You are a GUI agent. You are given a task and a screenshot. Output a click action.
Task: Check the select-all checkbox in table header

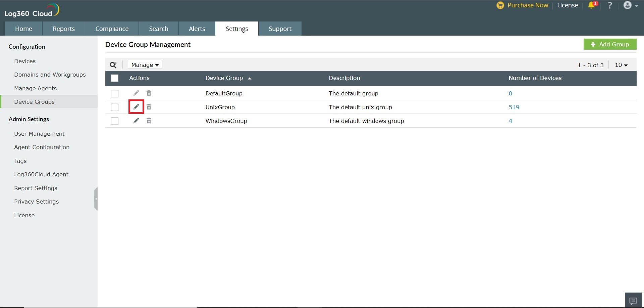point(115,78)
